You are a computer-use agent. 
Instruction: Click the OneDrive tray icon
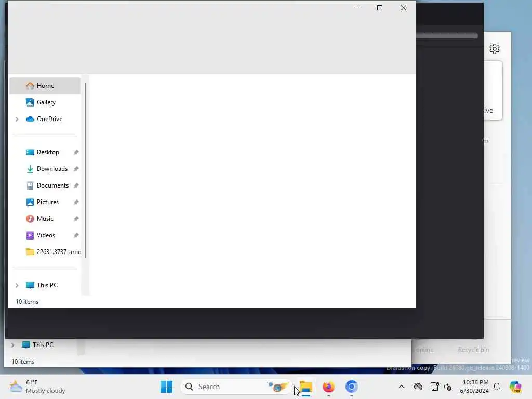418,387
